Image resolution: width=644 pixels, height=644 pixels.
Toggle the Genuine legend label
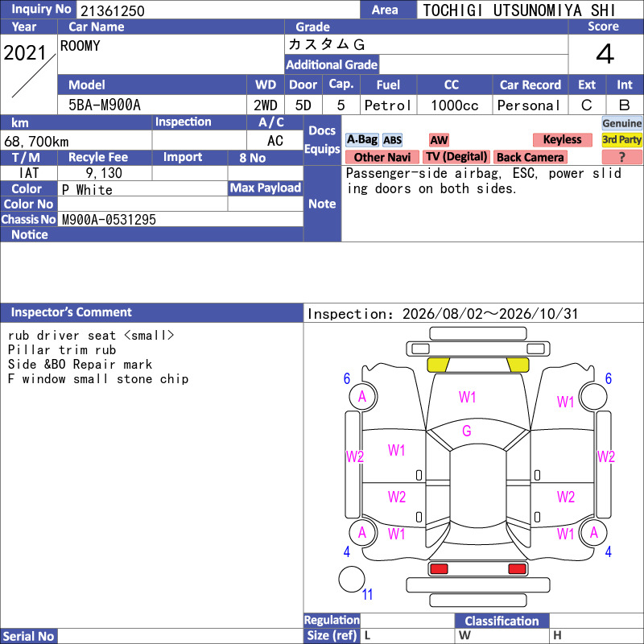pos(621,123)
